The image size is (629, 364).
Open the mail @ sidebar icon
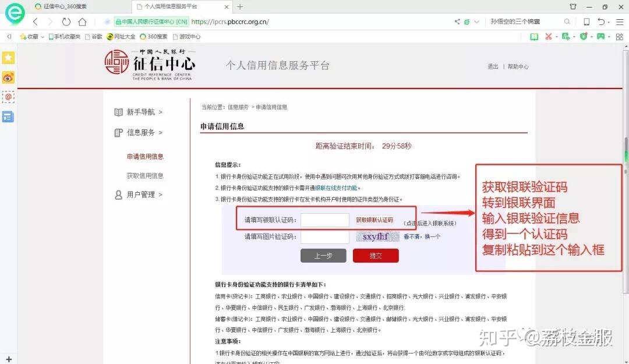coord(8,97)
